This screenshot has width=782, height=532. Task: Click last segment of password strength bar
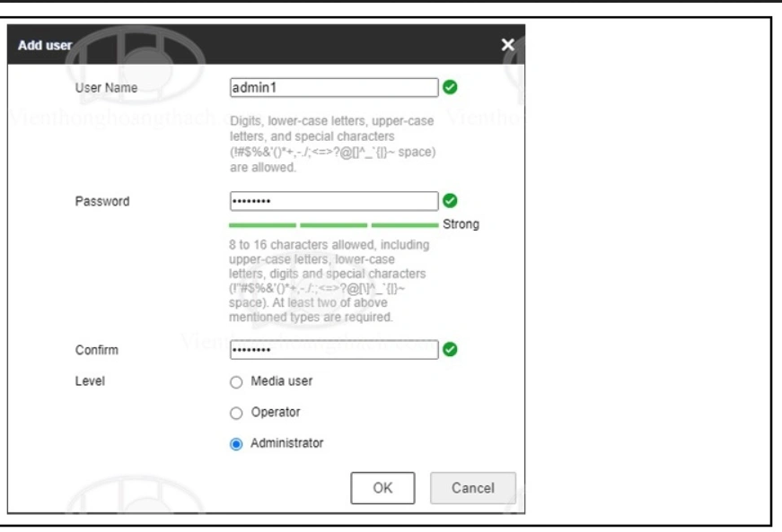point(404,224)
